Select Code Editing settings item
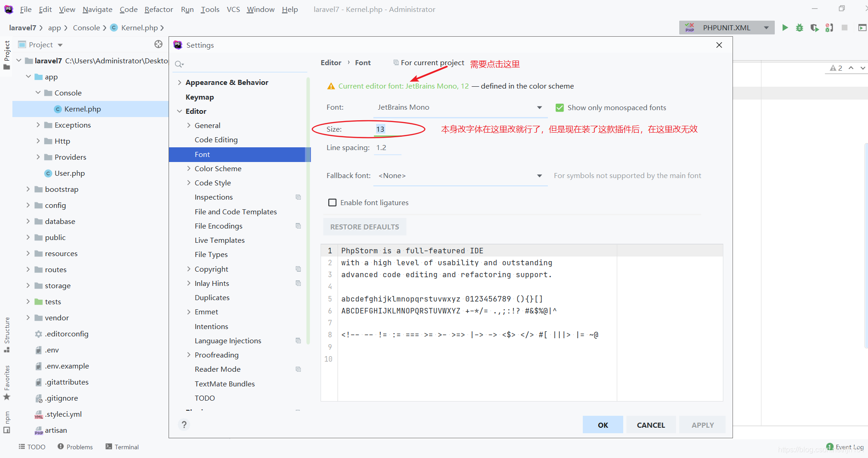Viewport: 868px width, 458px height. [216, 140]
